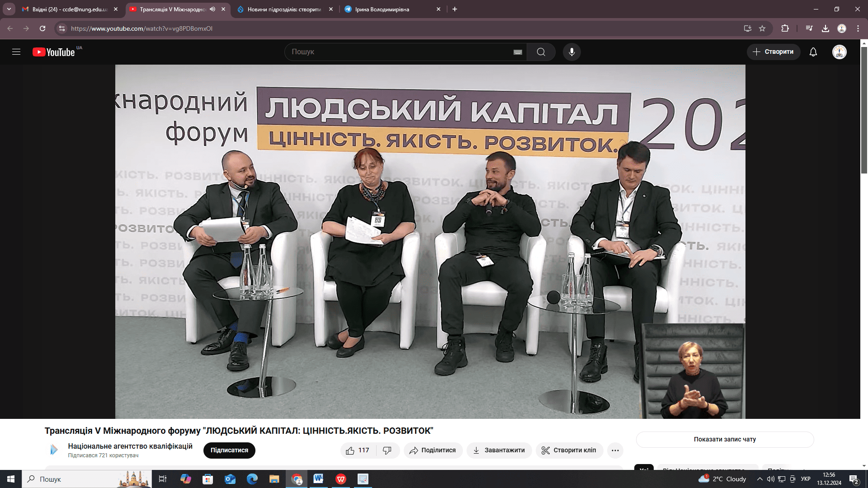Click Показати запис чату button

[725, 439]
